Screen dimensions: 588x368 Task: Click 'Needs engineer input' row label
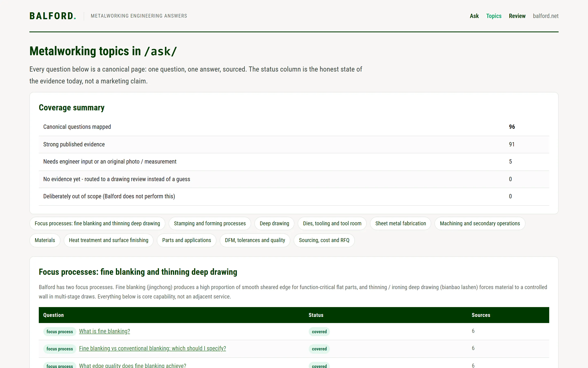[x=110, y=162]
